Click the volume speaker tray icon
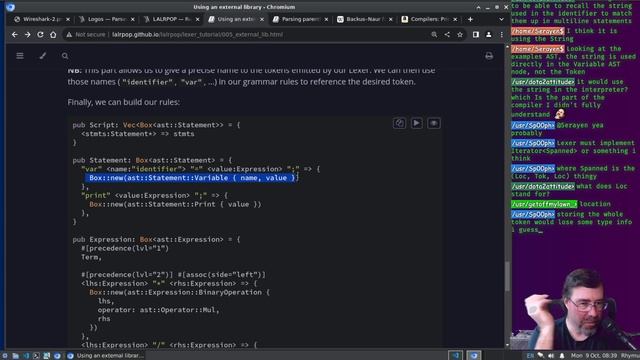 click(551, 356)
